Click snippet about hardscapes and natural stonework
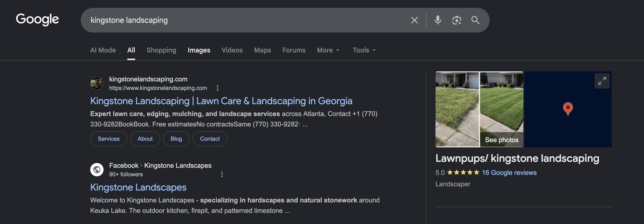644x224 pixels. (235, 205)
